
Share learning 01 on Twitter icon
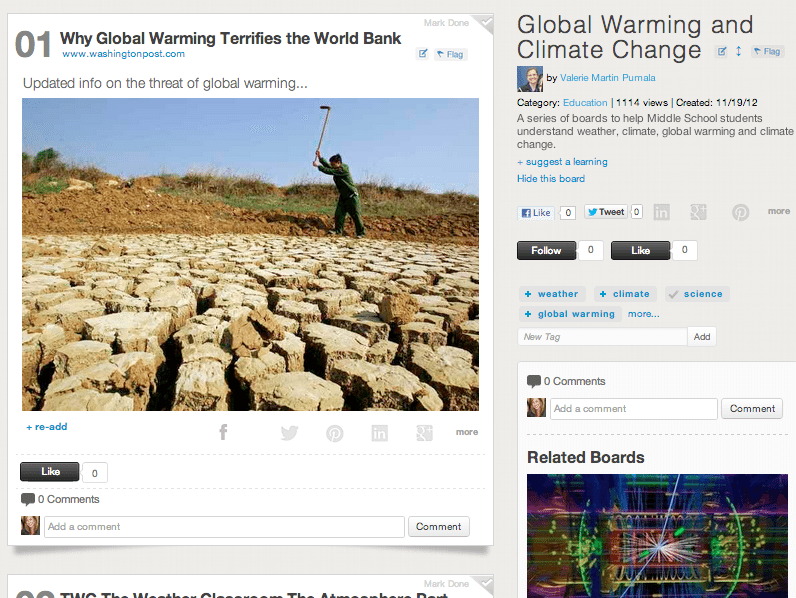[289, 433]
